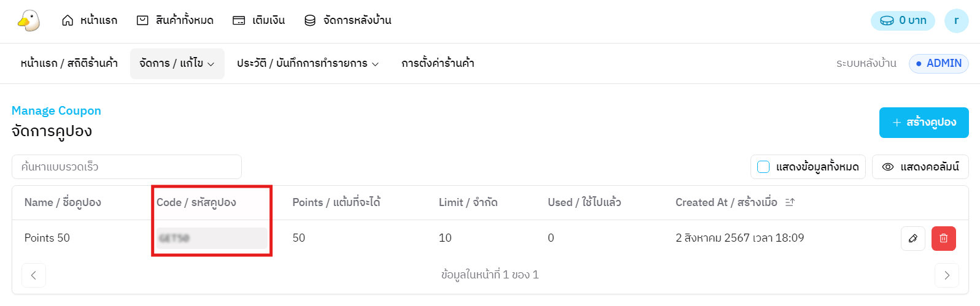The width and height of the screenshot is (980, 306).
Task: Open จัดการหลังบ้าน menu item
Action: click(x=348, y=21)
